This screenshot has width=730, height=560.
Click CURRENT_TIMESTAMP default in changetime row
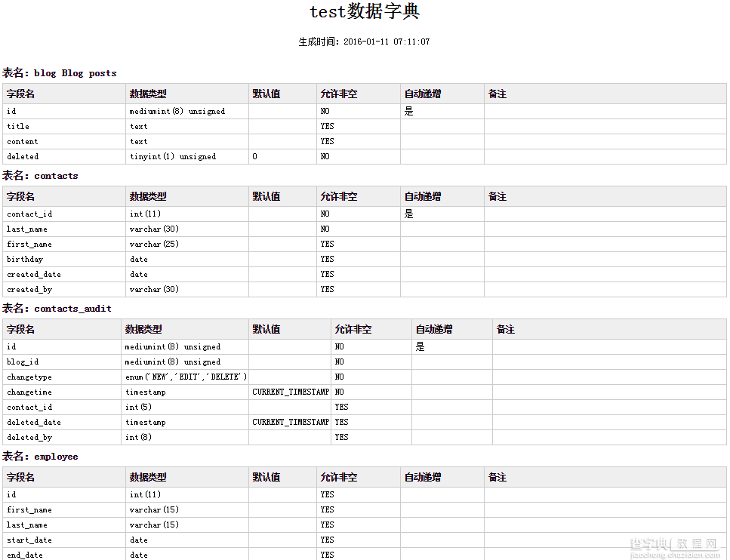(290, 392)
